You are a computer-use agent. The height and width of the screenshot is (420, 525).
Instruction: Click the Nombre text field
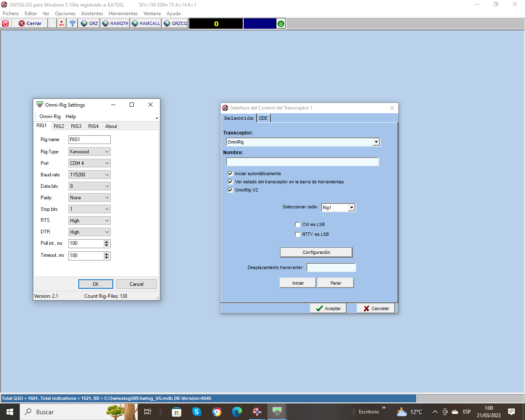pyautogui.click(x=303, y=162)
